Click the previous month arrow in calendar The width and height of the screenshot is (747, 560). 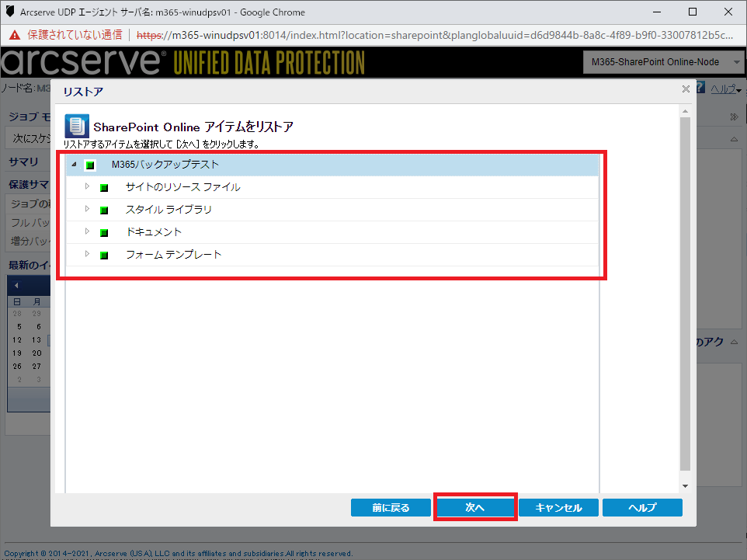point(16,286)
